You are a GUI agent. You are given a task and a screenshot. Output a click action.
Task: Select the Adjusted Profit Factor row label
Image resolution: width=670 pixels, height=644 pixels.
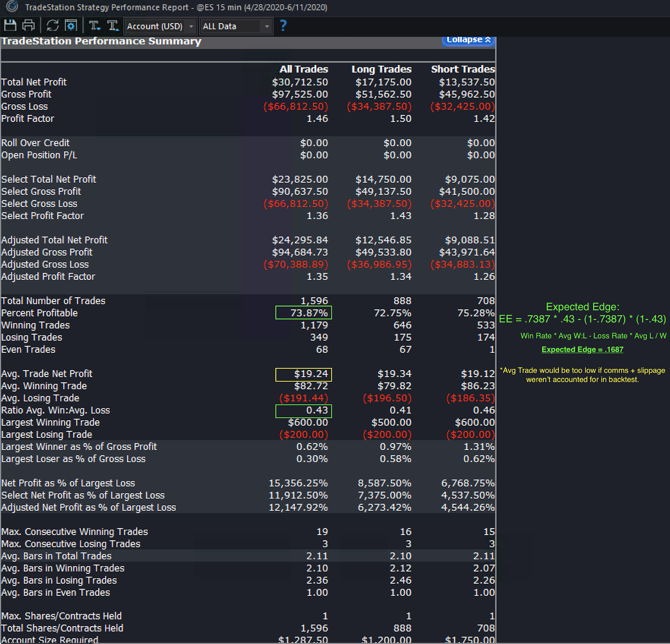point(48,277)
